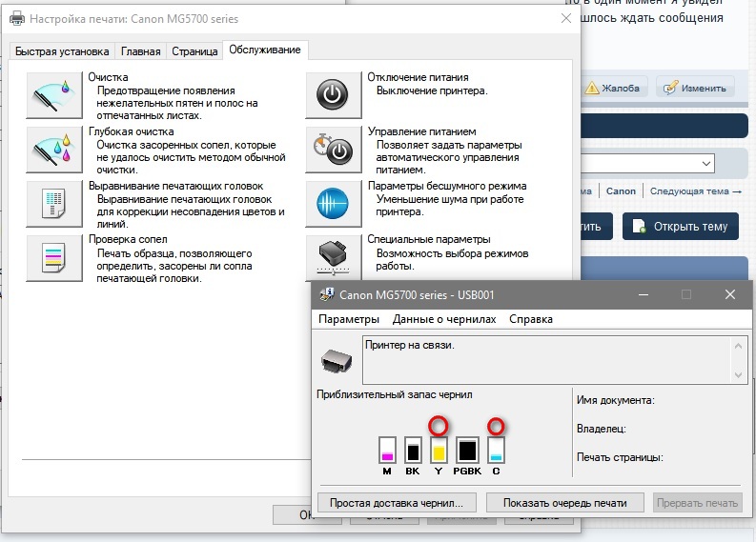The height and width of the screenshot is (542, 756).
Task: Click the 'Имя документа:' label
Action: (x=616, y=400)
